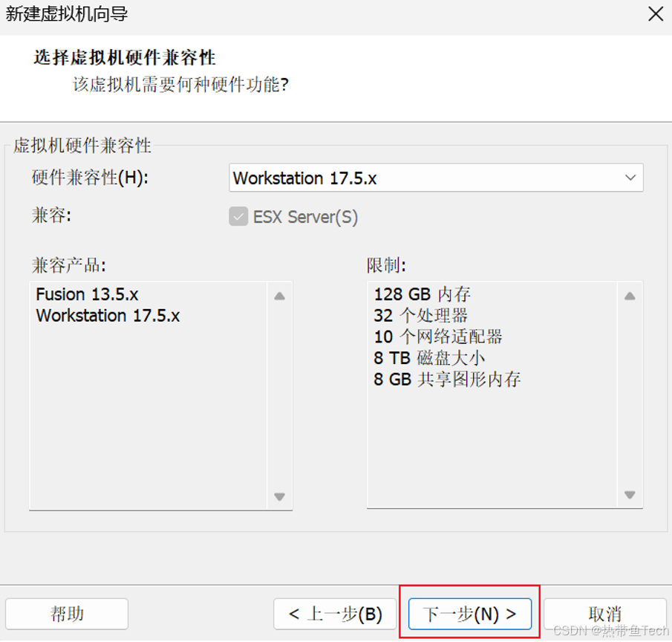The width and height of the screenshot is (672, 642).
Task: Select Workstation 17.5.x in 兼容产品 list
Action: pos(108,316)
